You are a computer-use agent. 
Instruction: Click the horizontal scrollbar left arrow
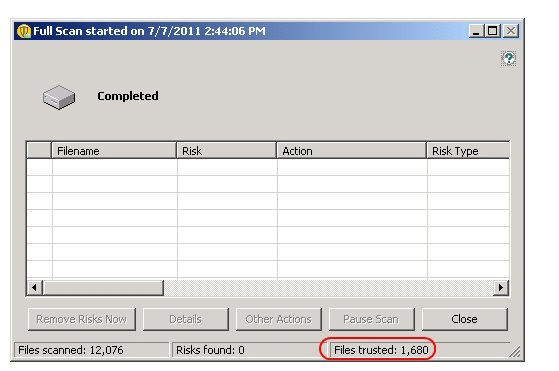click(35, 287)
